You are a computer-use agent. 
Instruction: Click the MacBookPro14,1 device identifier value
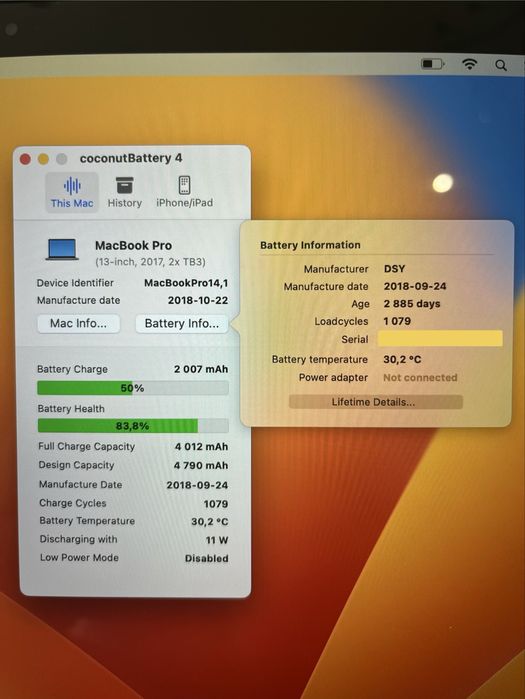(x=186, y=283)
